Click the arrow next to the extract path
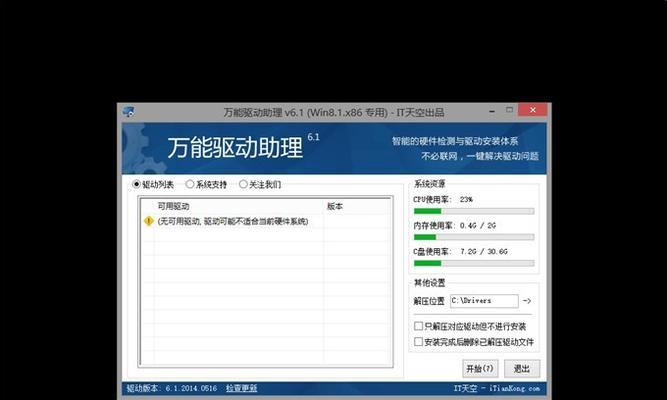Image resolution: width=667 pixels, height=400 pixels. click(527, 301)
